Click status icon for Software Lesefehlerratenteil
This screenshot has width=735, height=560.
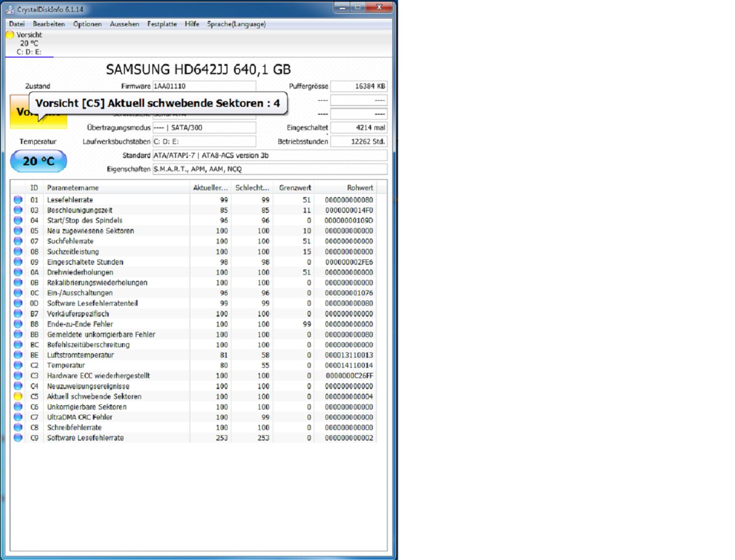[x=18, y=303]
